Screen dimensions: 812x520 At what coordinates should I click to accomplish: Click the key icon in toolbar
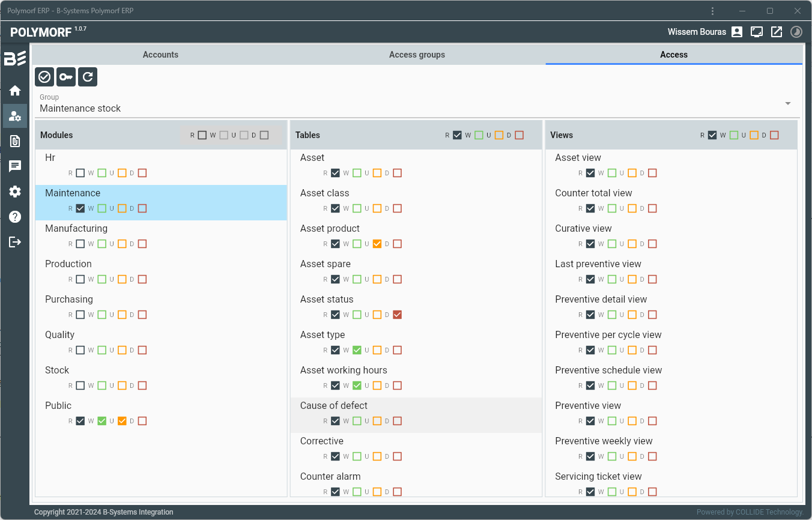[x=66, y=77]
